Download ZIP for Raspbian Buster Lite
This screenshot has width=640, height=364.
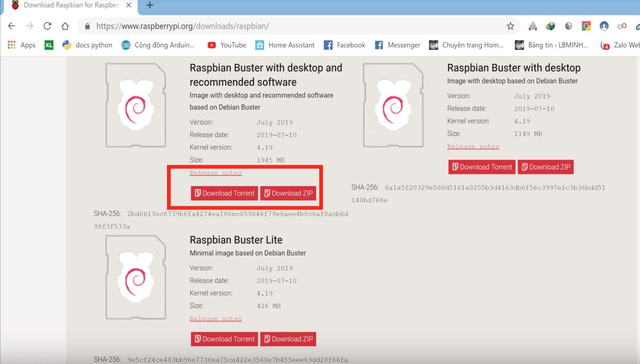click(x=288, y=339)
